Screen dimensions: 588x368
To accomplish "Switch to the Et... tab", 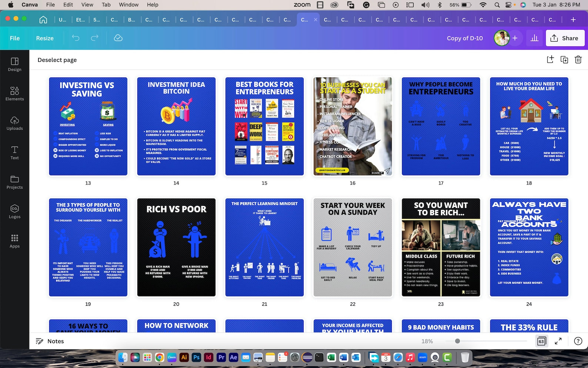I will point(80,20).
